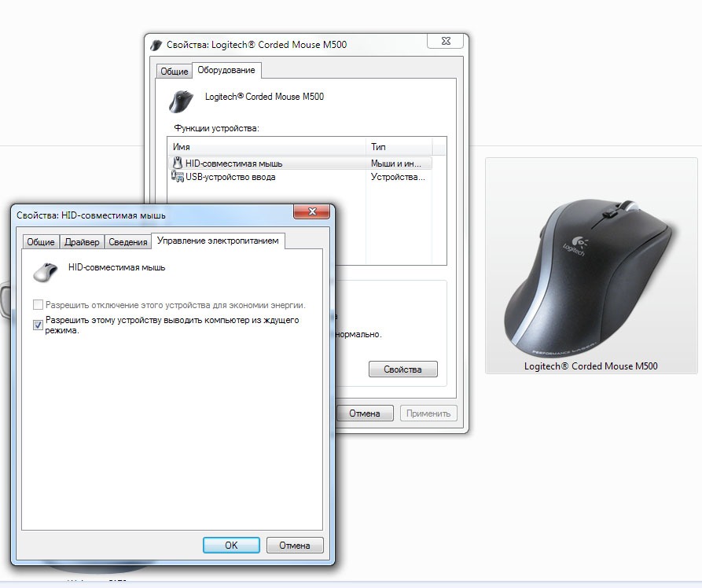Open the Оборудование tab
This screenshot has width=702, height=588.
coord(226,70)
